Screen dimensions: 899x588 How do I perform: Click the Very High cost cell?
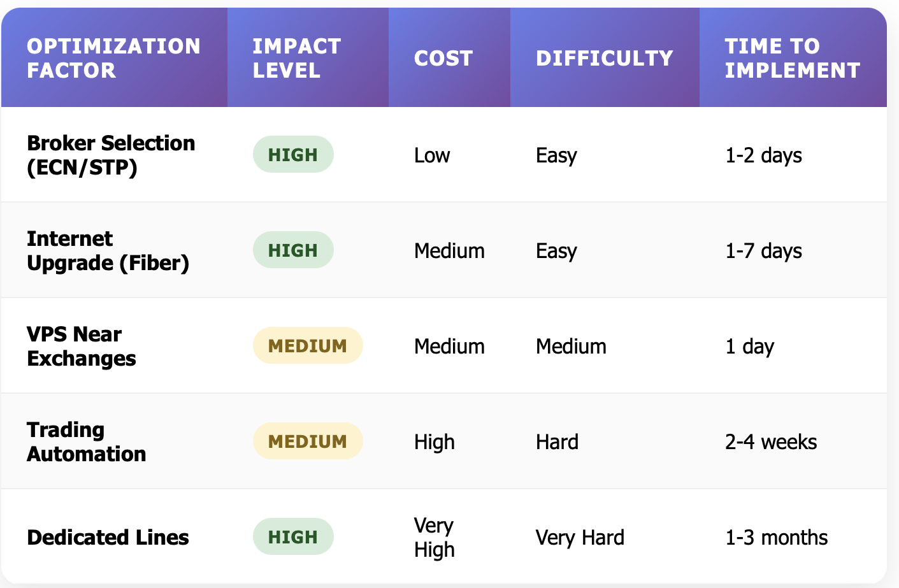pyautogui.click(x=435, y=537)
